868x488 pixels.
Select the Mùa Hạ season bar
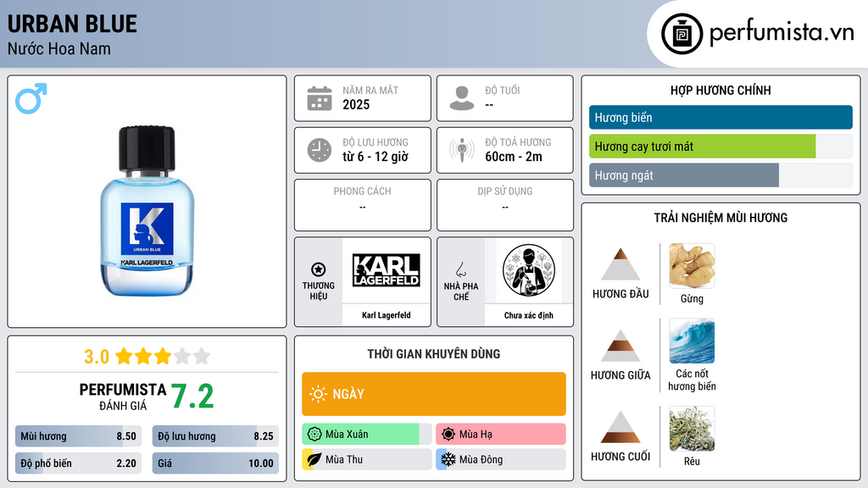[501, 435]
